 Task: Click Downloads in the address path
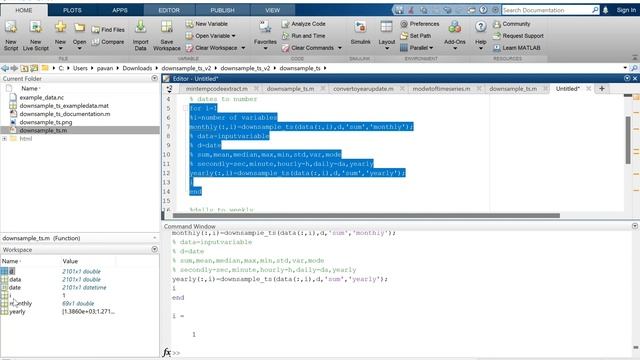137,68
